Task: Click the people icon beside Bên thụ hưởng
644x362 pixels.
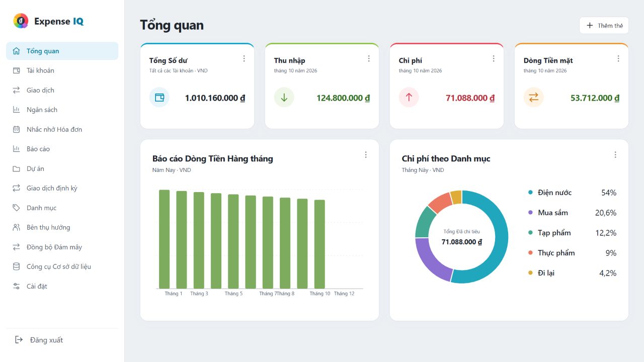Action: (x=16, y=227)
